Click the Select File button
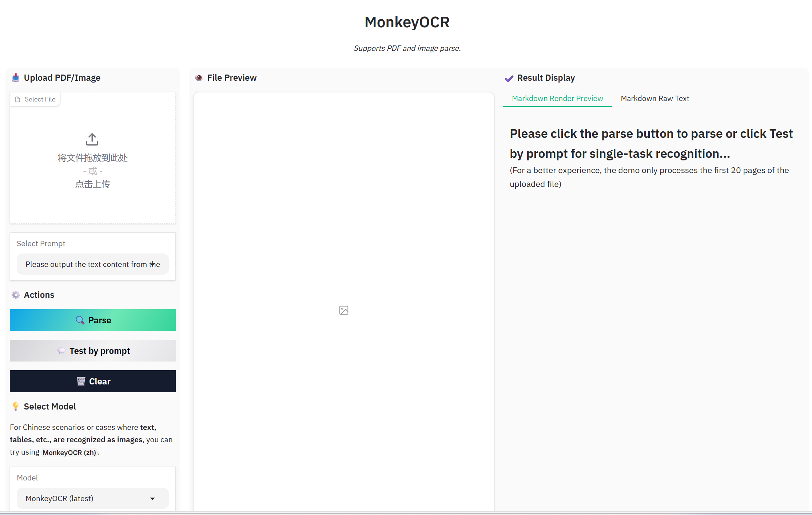The image size is (812, 515). [x=35, y=99]
